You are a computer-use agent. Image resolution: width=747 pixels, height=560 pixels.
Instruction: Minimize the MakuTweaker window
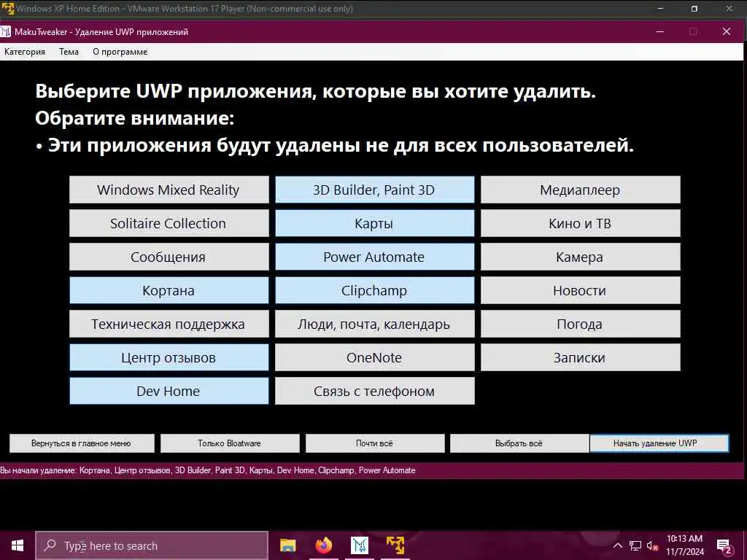[660, 32]
